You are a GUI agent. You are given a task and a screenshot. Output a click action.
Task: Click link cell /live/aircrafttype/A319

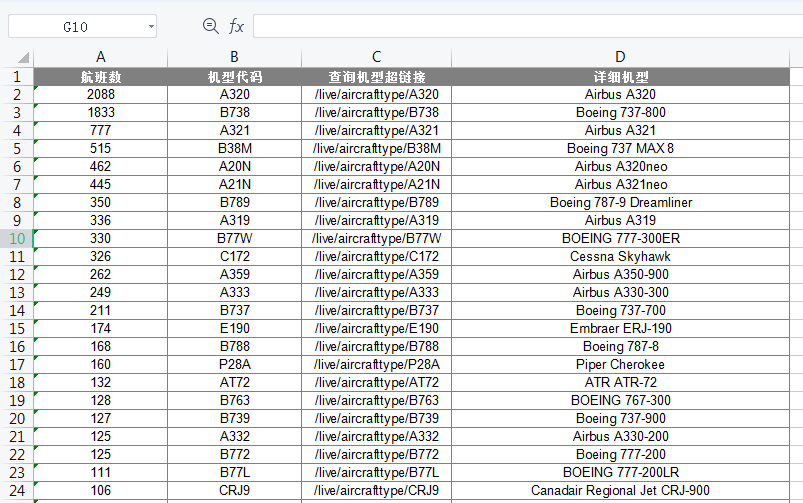[x=376, y=221]
